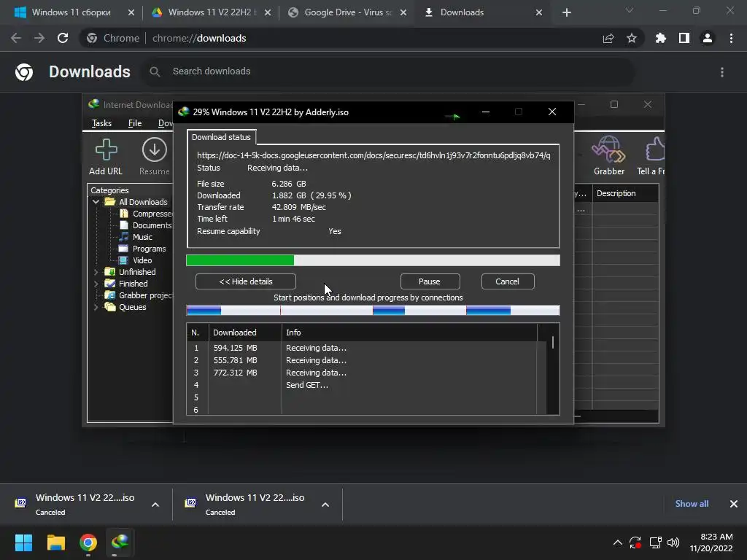Screen dimensions: 747x560
Task: Open options for first canceled iso download
Action: [x=155, y=505]
